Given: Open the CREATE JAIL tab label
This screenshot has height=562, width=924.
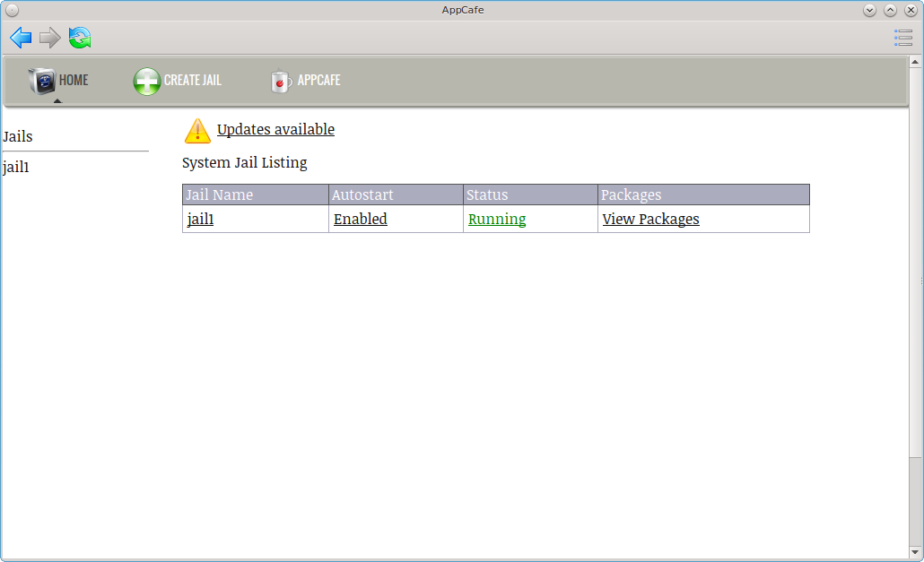Looking at the screenshot, I should tap(193, 80).
